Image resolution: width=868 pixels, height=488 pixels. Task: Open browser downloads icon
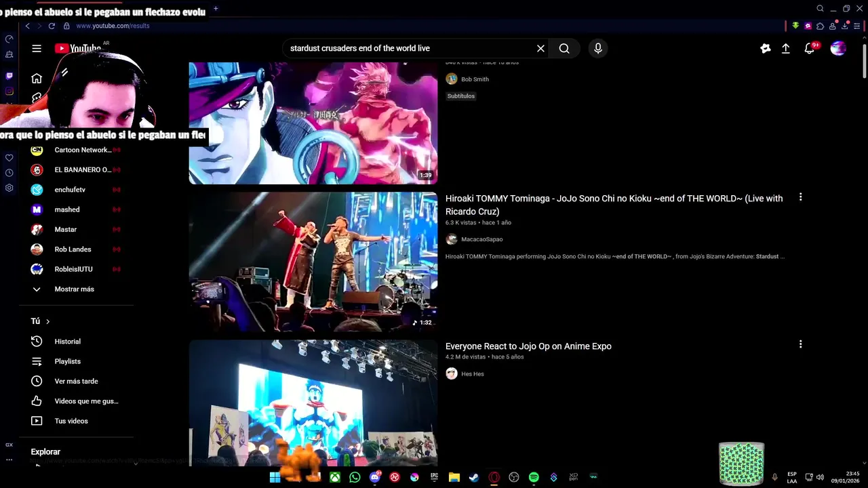pyautogui.click(x=844, y=26)
